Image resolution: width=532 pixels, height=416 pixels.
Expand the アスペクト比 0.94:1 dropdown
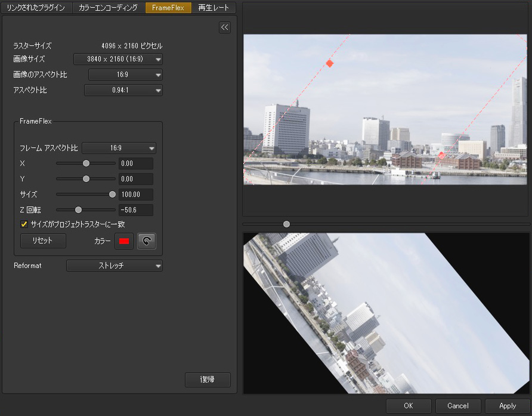[x=123, y=91]
